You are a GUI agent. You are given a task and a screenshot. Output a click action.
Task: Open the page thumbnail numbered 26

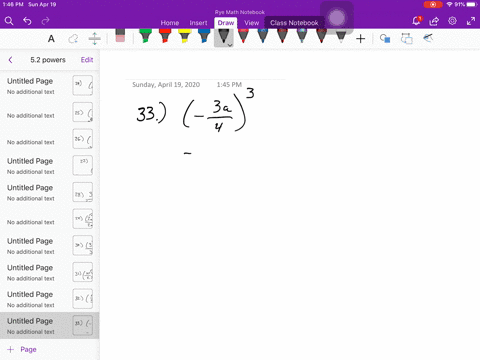click(x=83, y=139)
